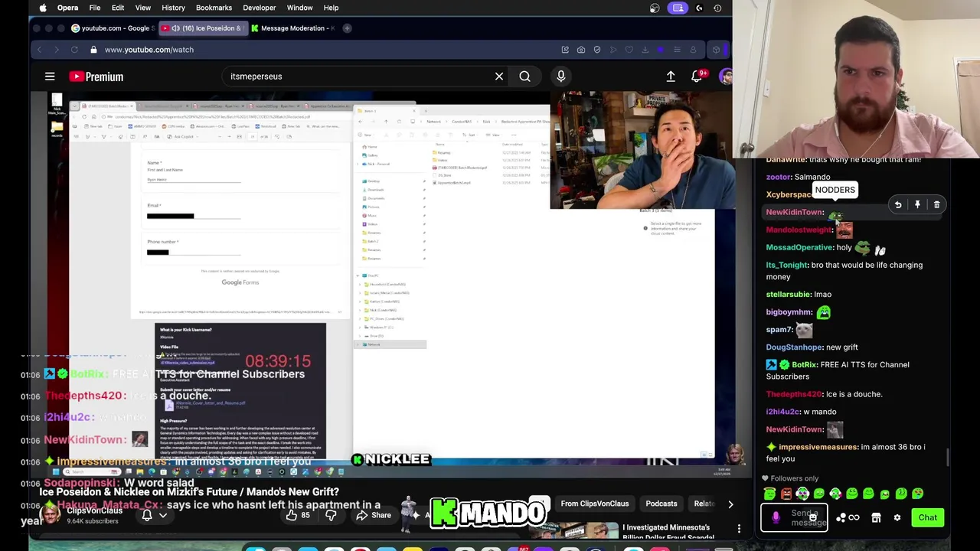Open Opera ad blocker shield icon
980x551 pixels.
click(x=597, y=50)
